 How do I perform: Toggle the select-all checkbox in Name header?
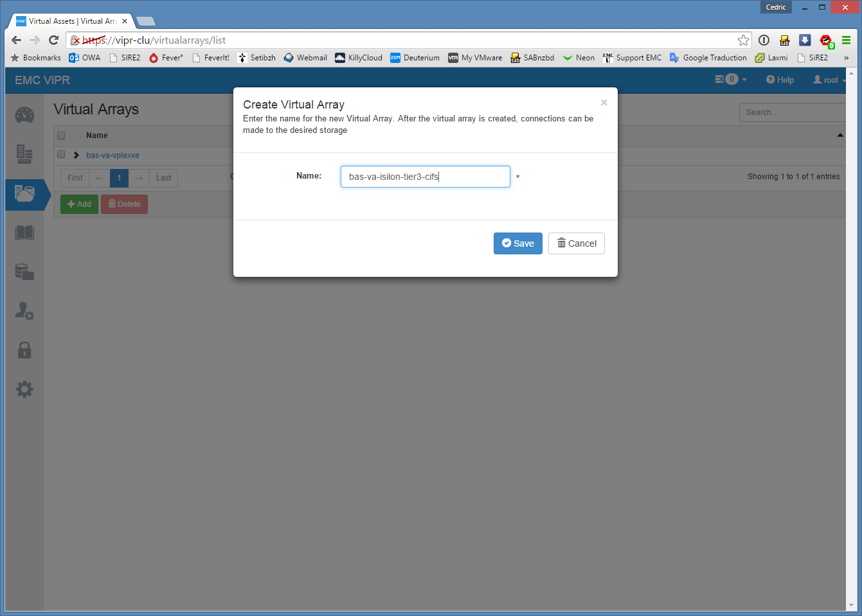click(x=61, y=136)
